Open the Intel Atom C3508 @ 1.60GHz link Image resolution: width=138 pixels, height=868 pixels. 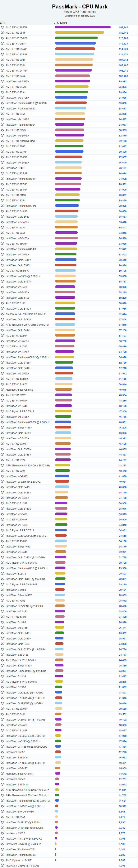click(22, 866)
